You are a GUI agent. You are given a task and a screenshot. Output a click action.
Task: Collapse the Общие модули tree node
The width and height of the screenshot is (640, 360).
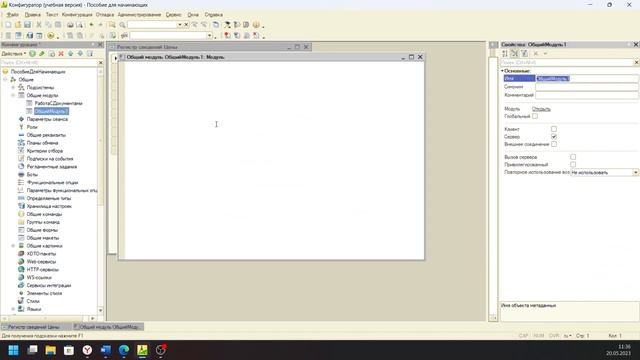(13, 95)
